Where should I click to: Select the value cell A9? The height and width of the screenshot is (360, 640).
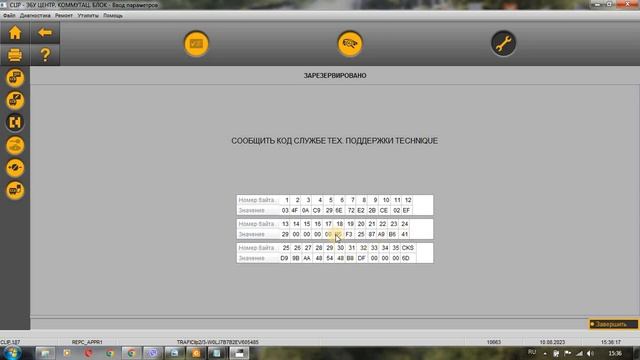point(381,235)
